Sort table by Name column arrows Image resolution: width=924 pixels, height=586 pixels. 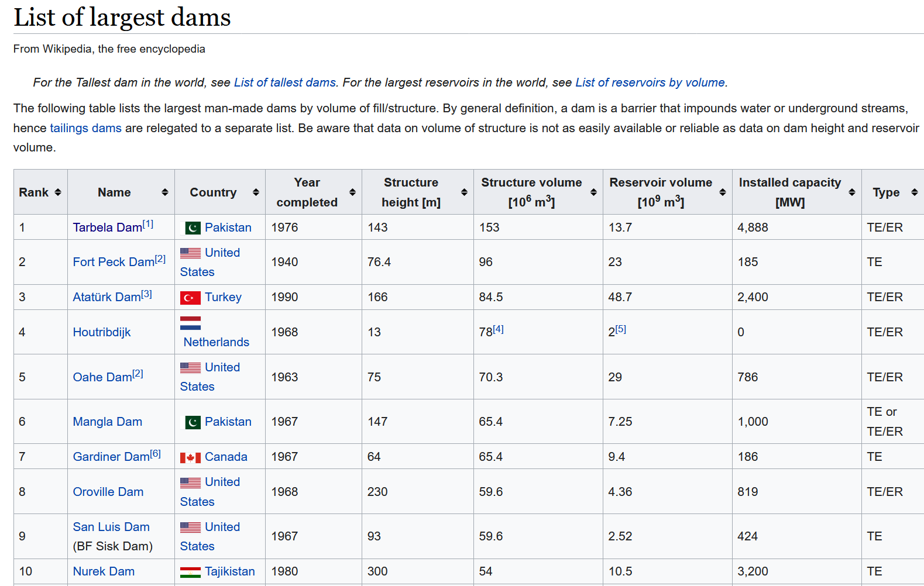165,192
